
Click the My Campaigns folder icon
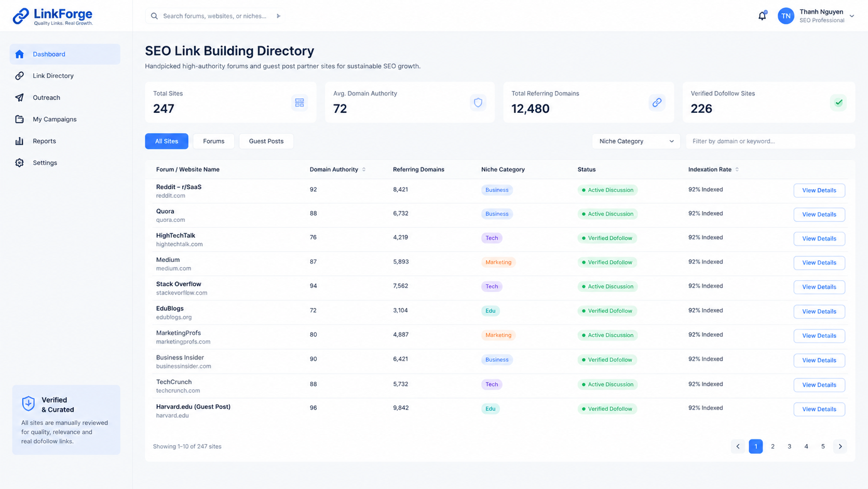pos(20,120)
